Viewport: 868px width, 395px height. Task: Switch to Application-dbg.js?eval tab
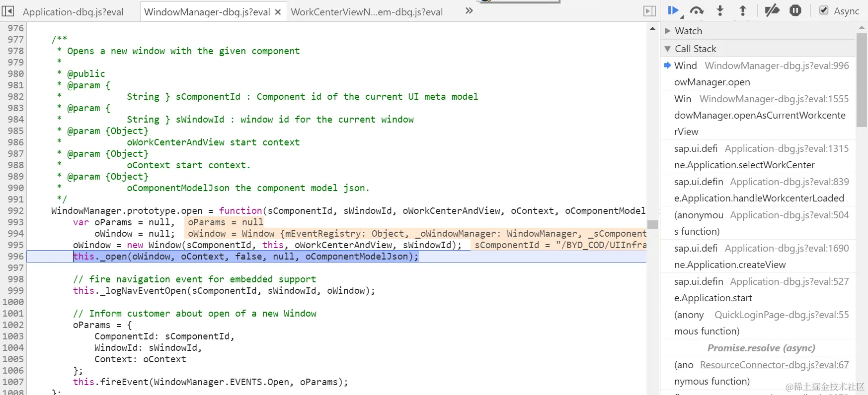(73, 12)
